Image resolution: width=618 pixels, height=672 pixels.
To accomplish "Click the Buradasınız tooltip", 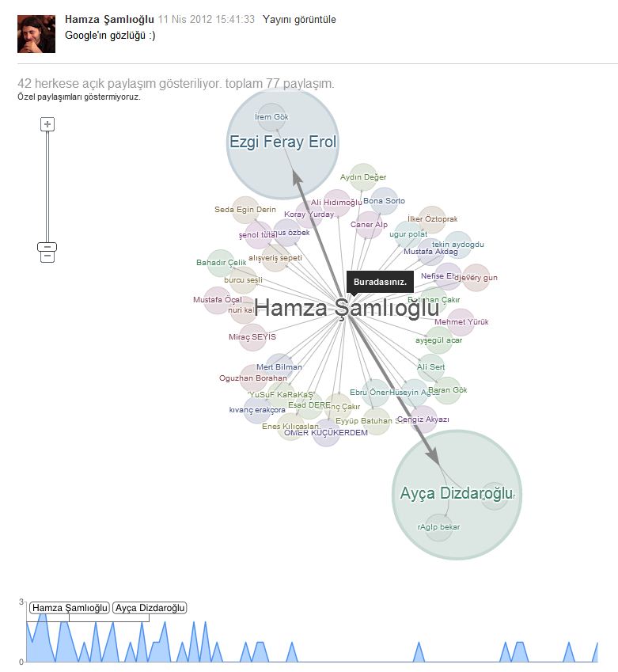I will pyautogui.click(x=380, y=282).
